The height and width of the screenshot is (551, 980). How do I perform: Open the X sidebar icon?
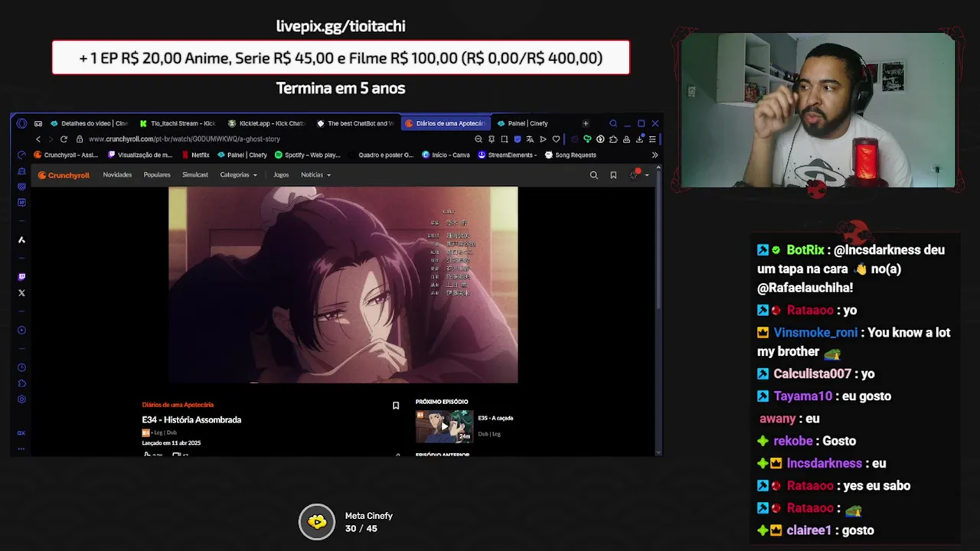coord(21,292)
